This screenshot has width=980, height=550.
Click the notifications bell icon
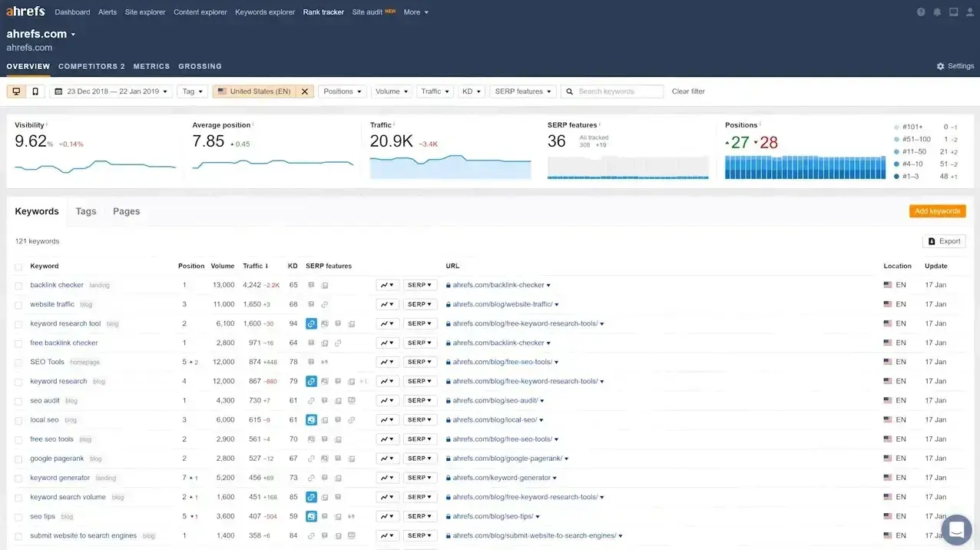pos(935,11)
